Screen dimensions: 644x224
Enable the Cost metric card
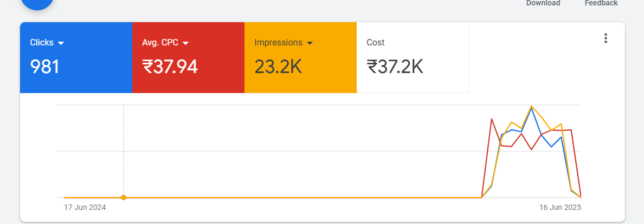tap(413, 57)
